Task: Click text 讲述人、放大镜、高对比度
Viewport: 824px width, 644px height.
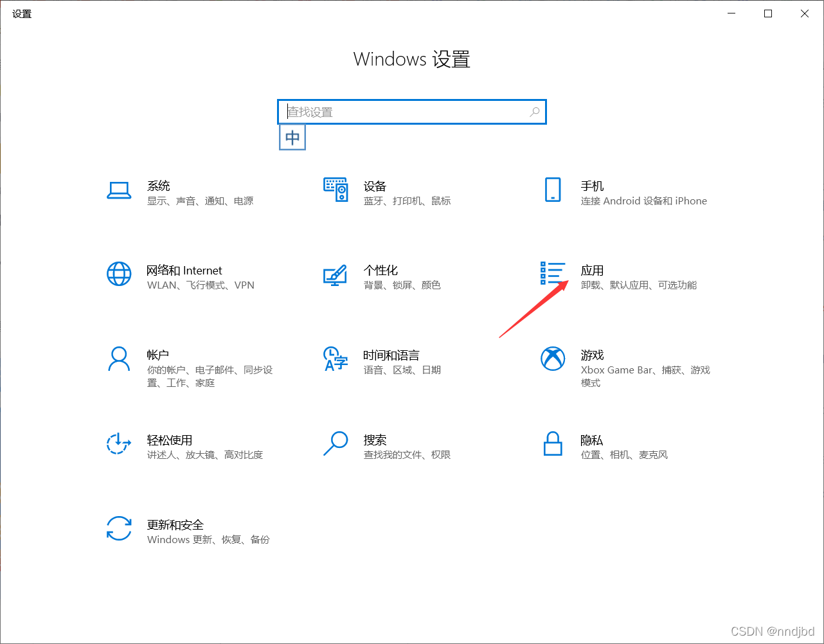Action: (x=205, y=455)
